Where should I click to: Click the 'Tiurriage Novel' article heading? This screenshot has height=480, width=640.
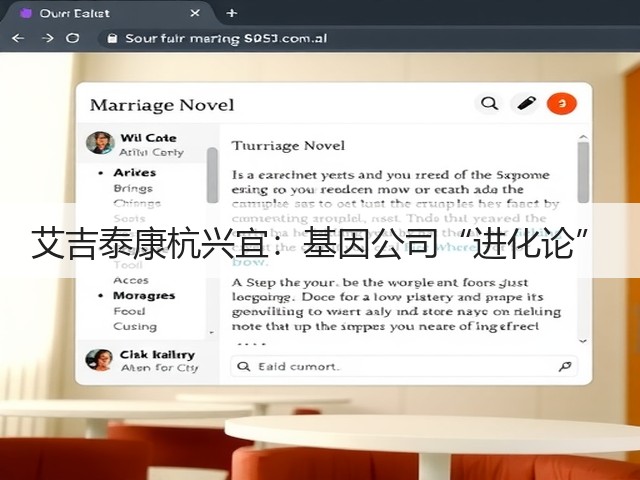(x=288, y=146)
